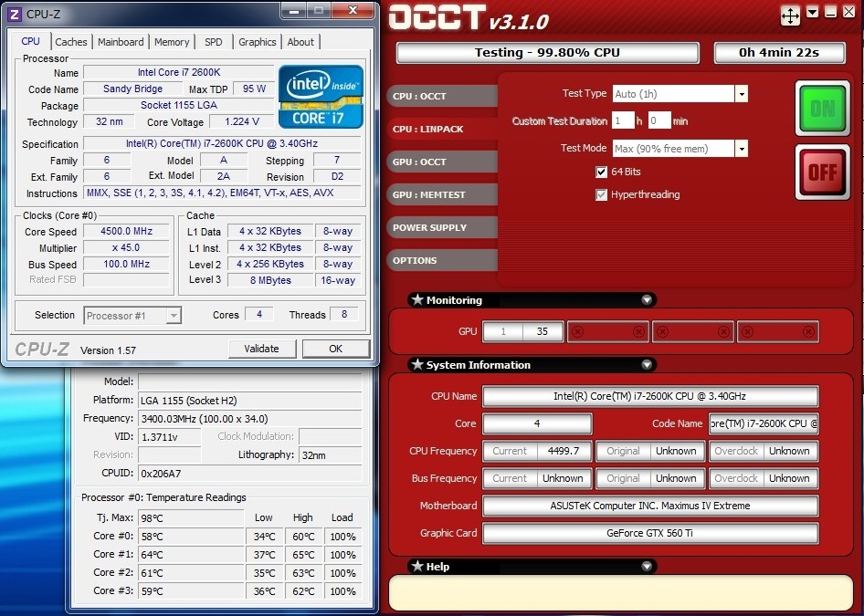Image resolution: width=864 pixels, height=616 pixels.
Task: Click the Validate button in CPU-Z
Action: 262,349
